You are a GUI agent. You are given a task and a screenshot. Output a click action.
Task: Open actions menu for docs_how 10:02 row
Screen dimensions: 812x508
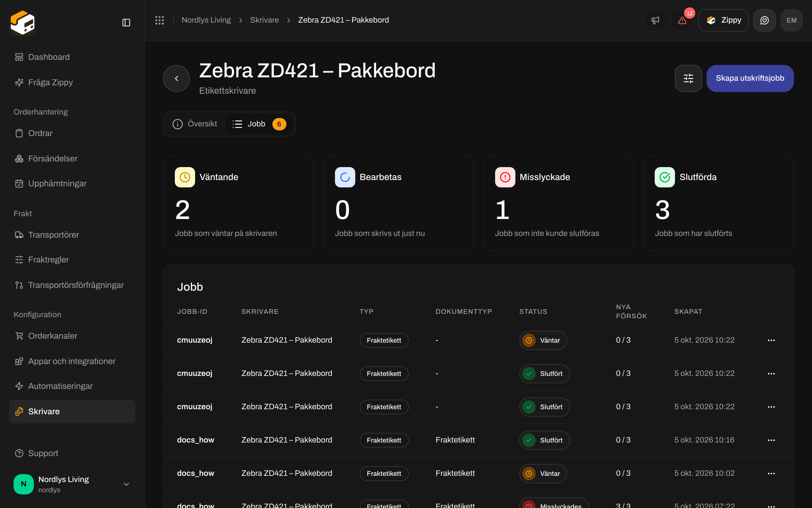[x=771, y=473]
